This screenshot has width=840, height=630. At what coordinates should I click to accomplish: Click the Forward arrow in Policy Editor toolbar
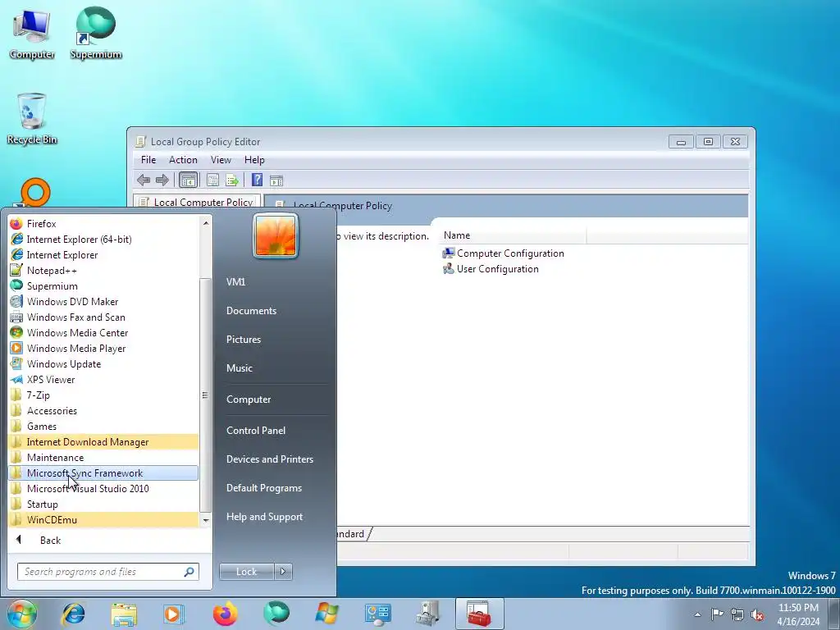point(162,180)
